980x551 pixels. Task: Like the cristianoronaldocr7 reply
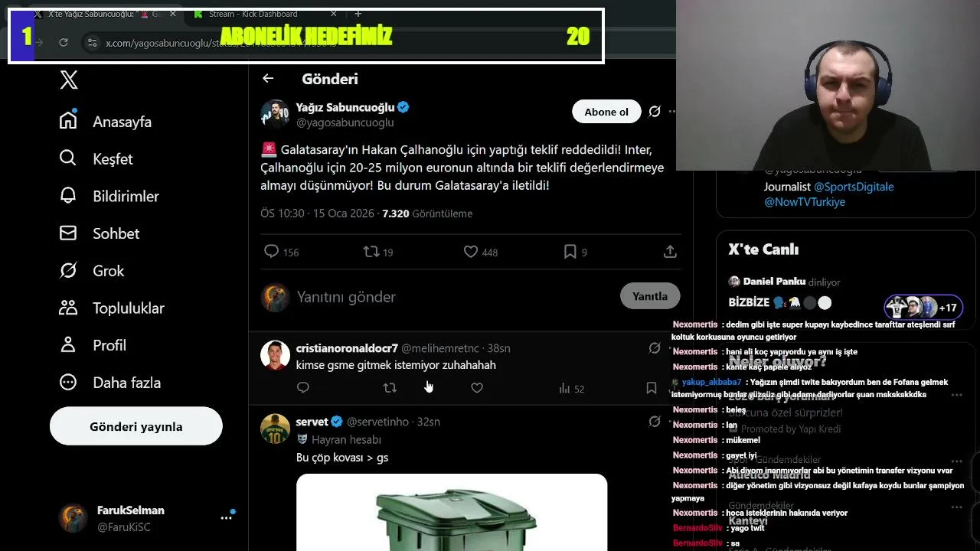(477, 388)
